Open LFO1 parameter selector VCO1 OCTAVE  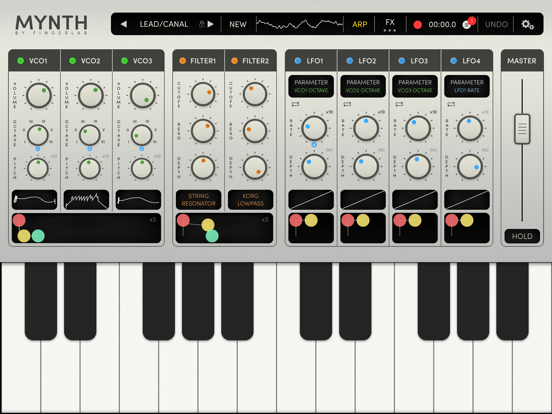click(x=311, y=86)
